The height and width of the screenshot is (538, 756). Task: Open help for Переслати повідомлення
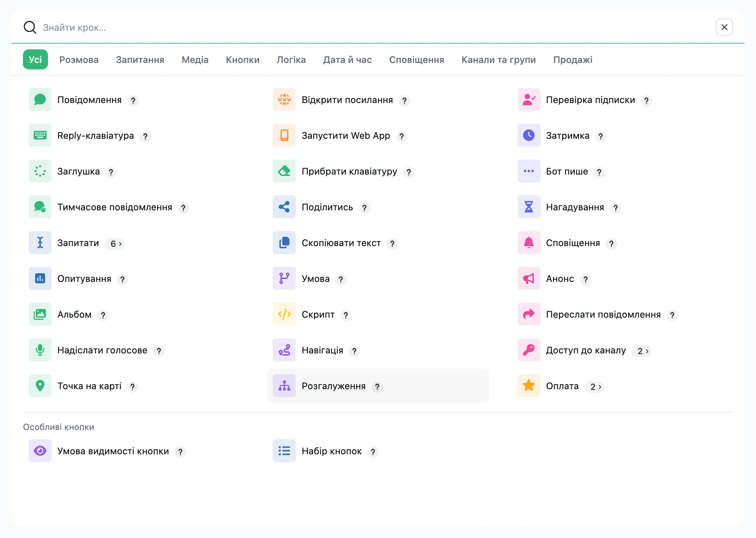click(x=672, y=315)
